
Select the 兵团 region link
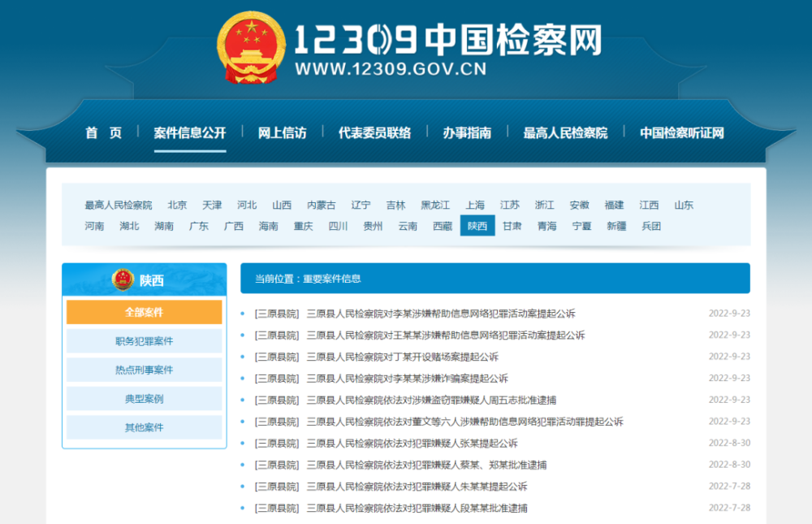(651, 226)
